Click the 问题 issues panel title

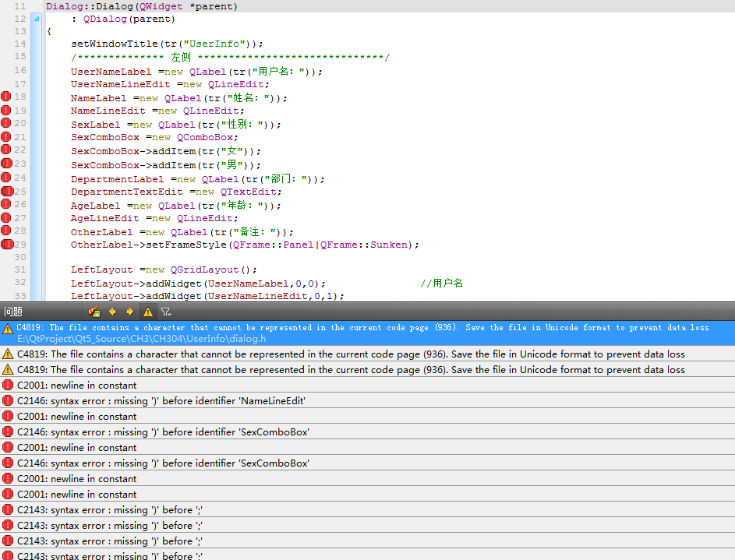coord(13,312)
